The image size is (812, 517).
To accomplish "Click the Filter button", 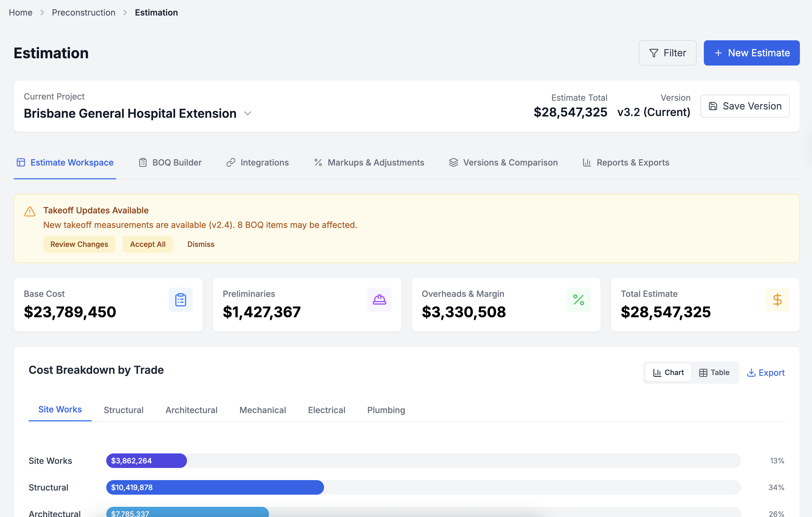I will [x=667, y=53].
